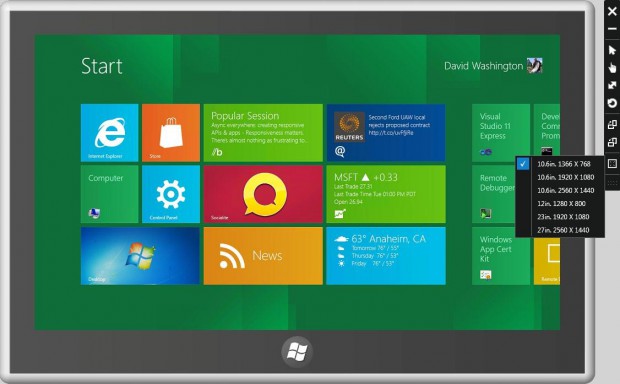This screenshot has width=620, height=384.
Task: Choose 10.6in. 1920 X 1080 resolution
Action: point(560,177)
